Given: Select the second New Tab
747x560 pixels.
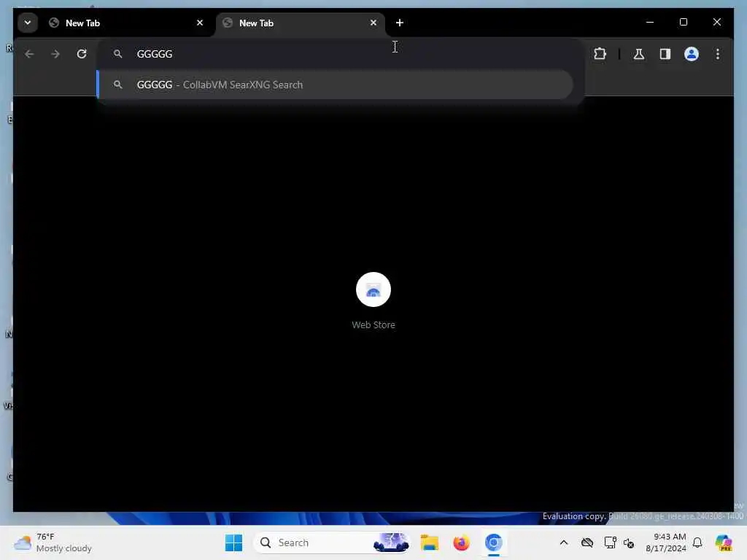Looking at the screenshot, I should [300, 23].
